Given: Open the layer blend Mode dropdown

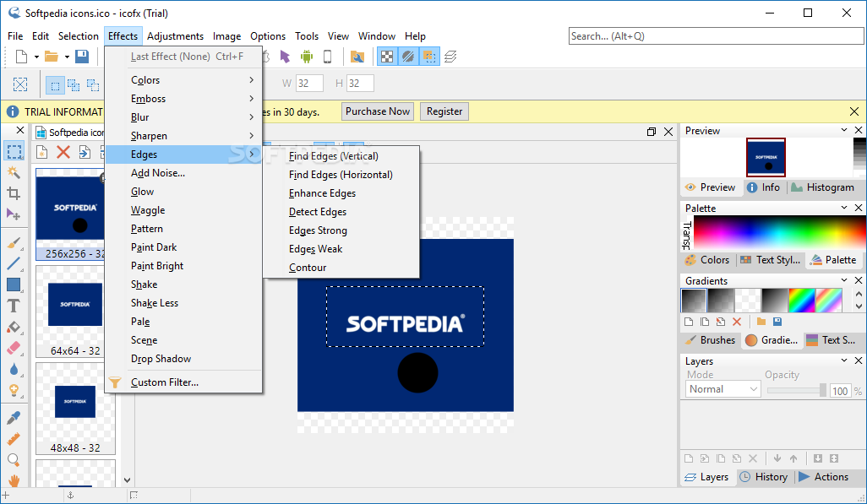Looking at the screenshot, I should pos(723,389).
